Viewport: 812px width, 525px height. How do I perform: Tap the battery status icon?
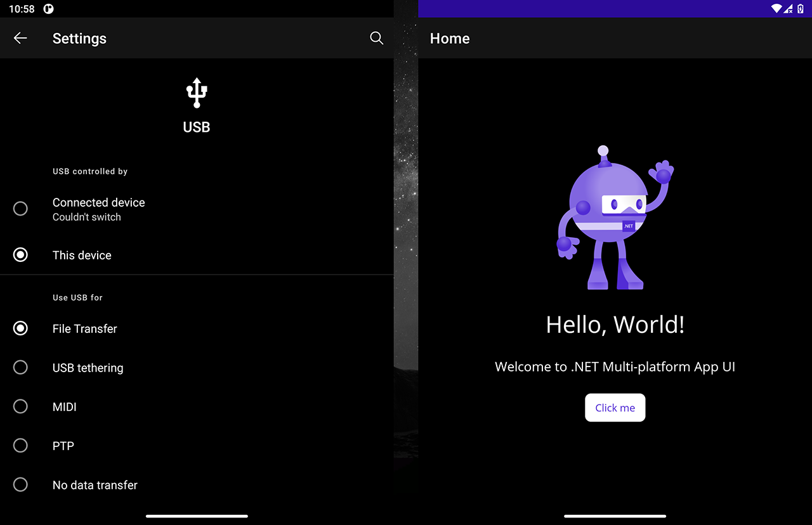click(x=800, y=8)
